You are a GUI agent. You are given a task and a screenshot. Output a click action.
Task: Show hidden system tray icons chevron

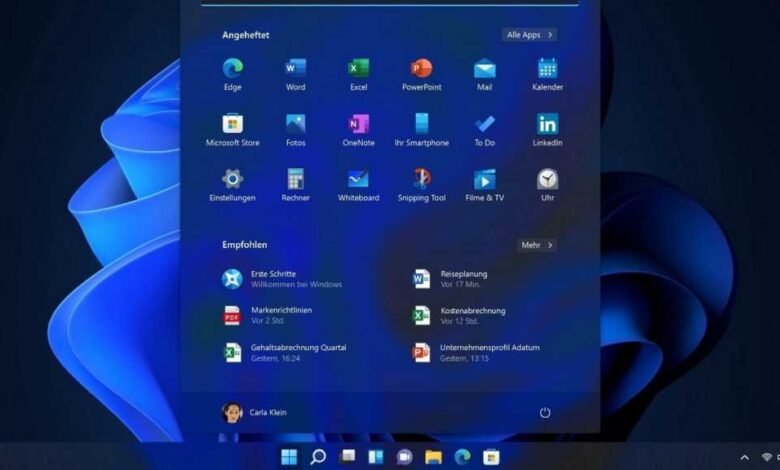(744, 457)
